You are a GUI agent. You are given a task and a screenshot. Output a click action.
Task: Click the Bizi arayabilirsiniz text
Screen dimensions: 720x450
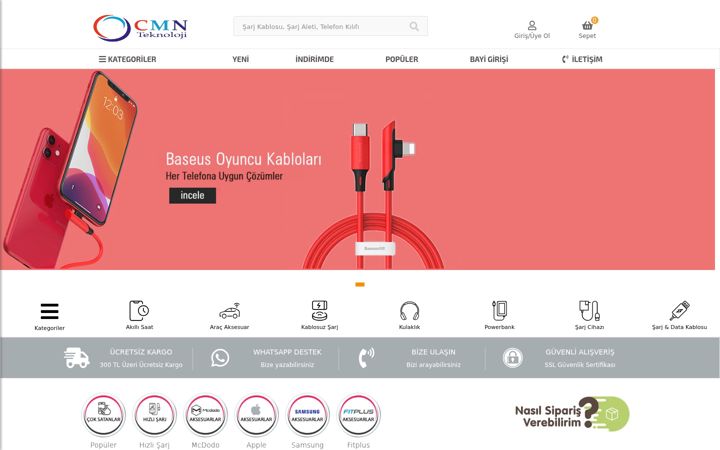[x=433, y=365]
